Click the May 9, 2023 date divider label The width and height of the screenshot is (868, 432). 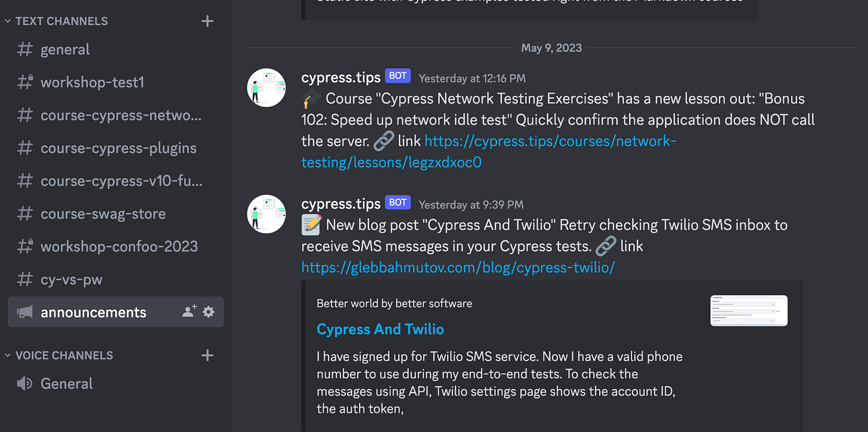click(x=551, y=48)
